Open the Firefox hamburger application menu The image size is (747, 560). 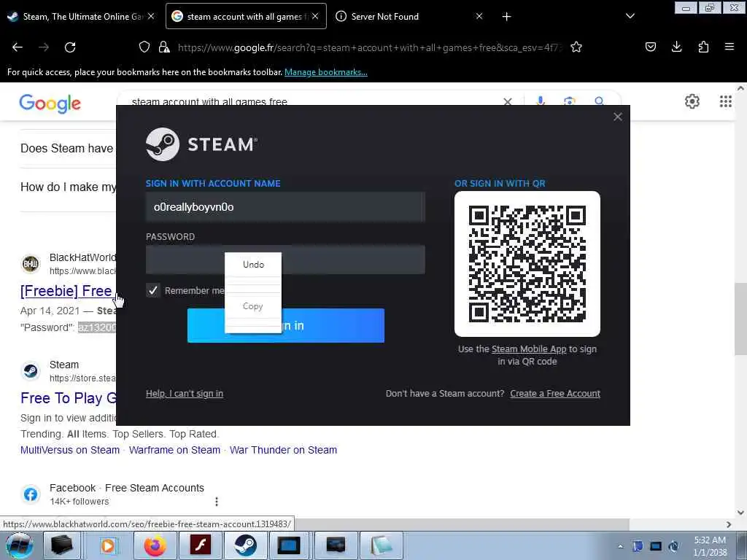pos(729,47)
